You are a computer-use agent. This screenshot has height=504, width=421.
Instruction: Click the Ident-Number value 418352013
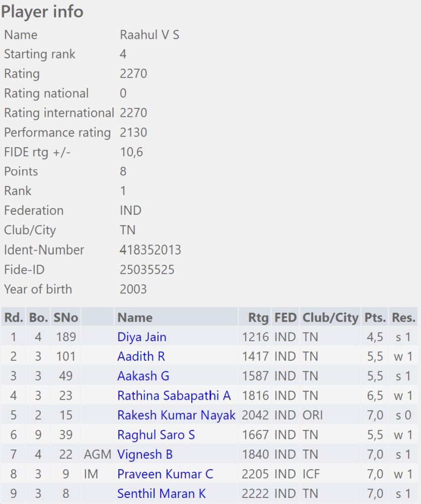[x=150, y=250]
